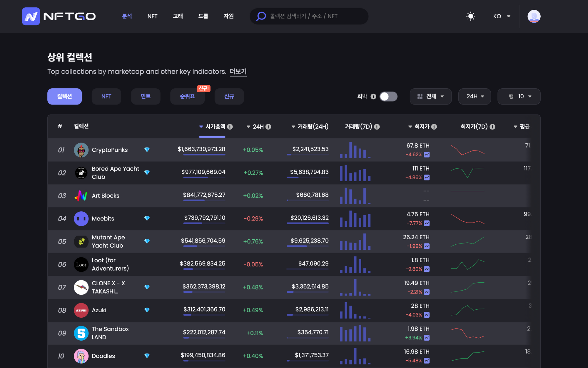The width and height of the screenshot is (588, 368).
Task: Click the NFTGo logo icon
Action: tap(31, 16)
